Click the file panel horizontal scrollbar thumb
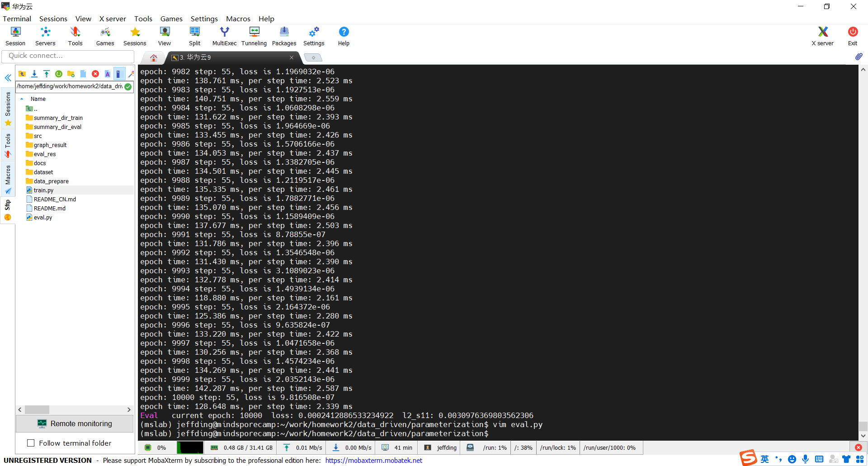 pos(37,409)
